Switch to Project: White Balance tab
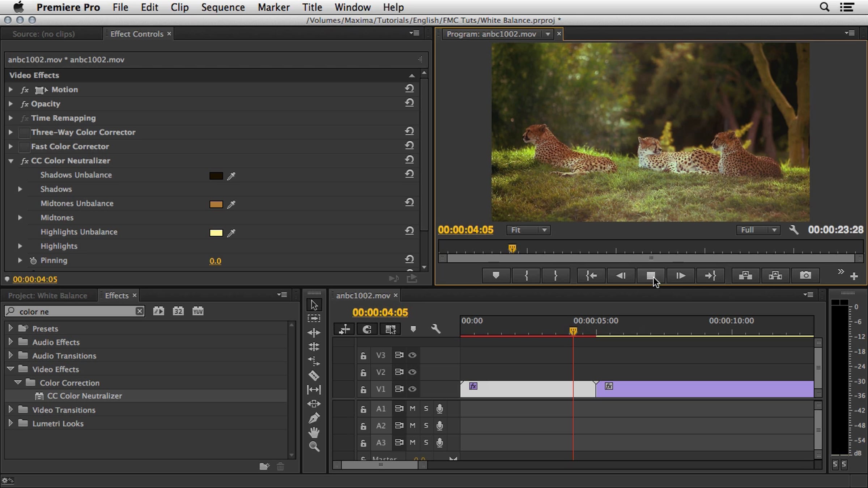 [x=48, y=296]
